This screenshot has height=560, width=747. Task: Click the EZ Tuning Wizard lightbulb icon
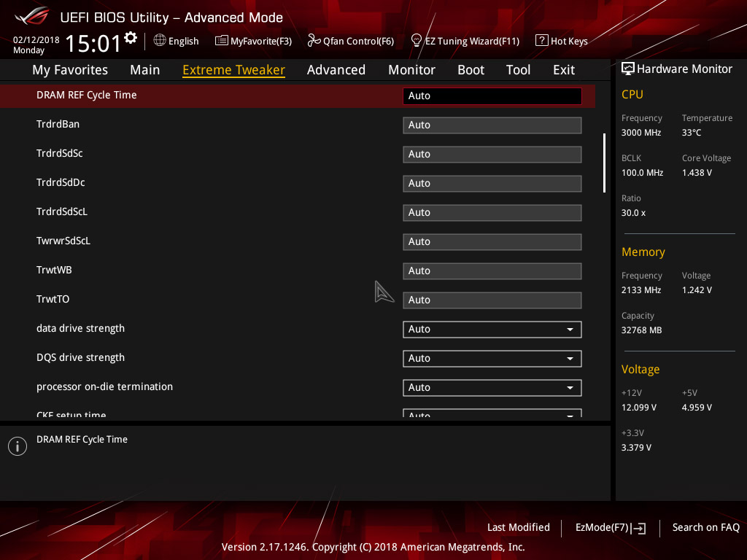[416, 41]
